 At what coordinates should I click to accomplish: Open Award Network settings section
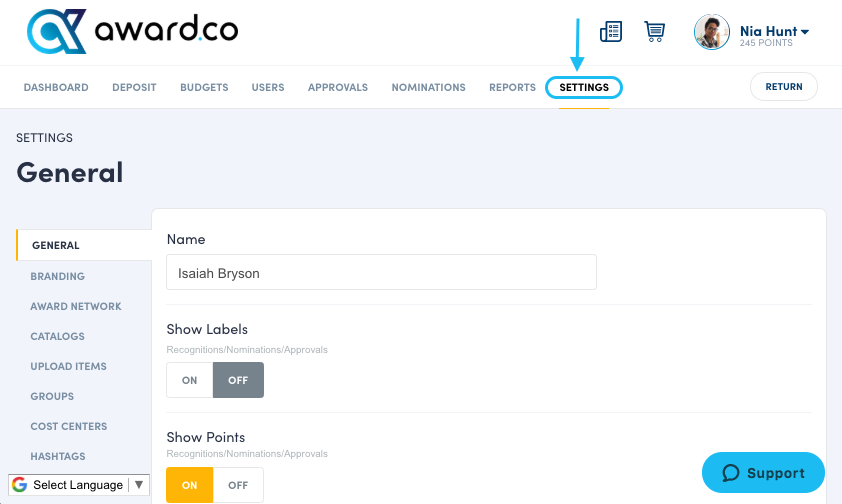(x=76, y=306)
